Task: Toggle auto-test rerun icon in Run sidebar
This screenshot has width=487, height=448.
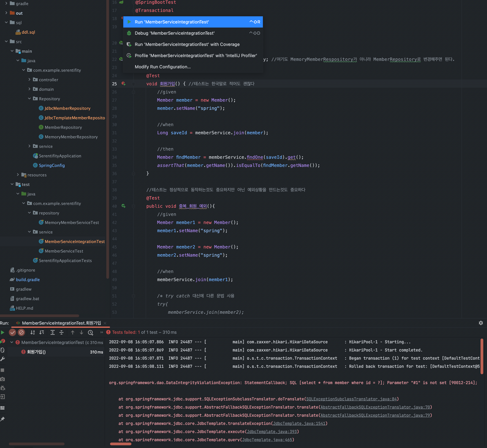Action: pyautogui.click(x=3, y=350)
